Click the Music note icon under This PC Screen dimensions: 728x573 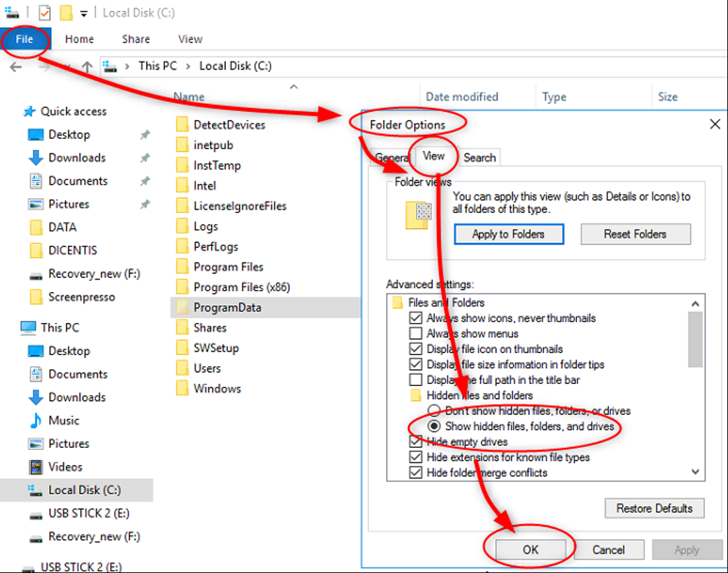pyautogui.click(x=36, y=420)
